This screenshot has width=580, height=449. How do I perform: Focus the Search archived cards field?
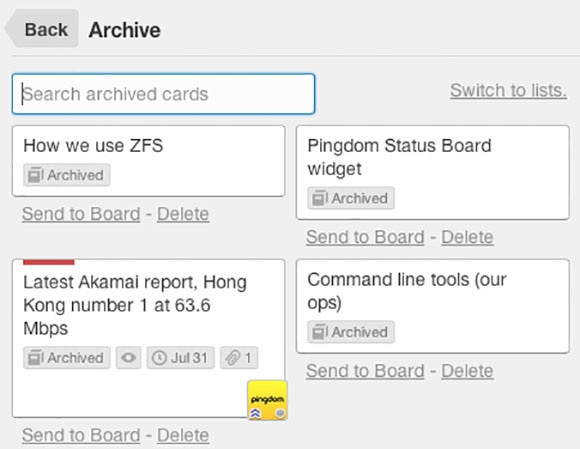(163, 94)
